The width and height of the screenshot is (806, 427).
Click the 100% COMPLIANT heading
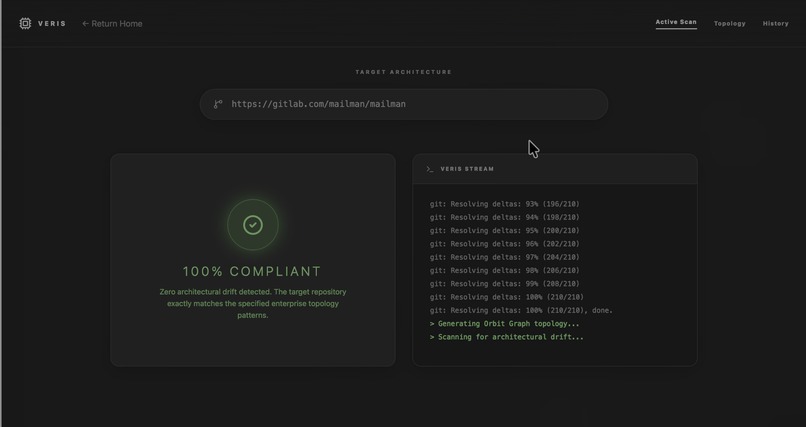click(252, 271)
